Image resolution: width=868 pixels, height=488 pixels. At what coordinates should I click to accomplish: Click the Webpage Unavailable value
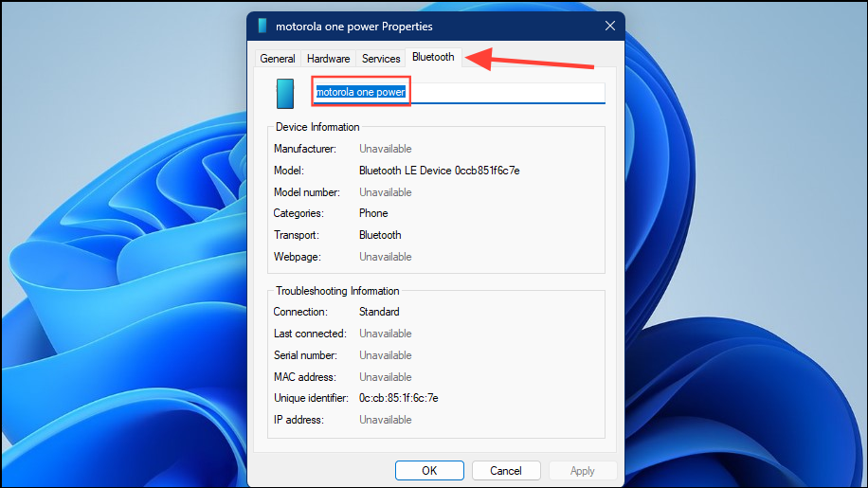[x=386, y=257]
